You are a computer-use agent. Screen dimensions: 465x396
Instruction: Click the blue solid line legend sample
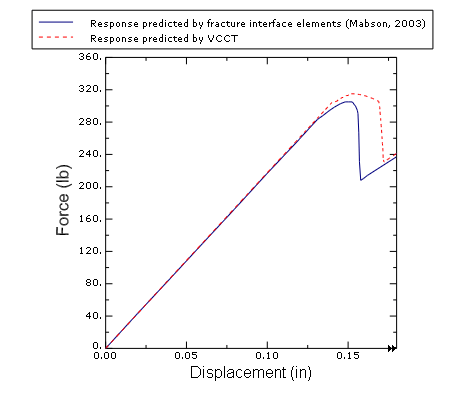pos(56,22)
